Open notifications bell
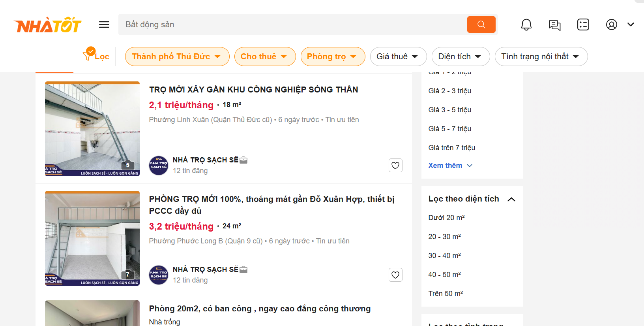Image resolution: width=644 pixels, height=326 pixels. 526,24
